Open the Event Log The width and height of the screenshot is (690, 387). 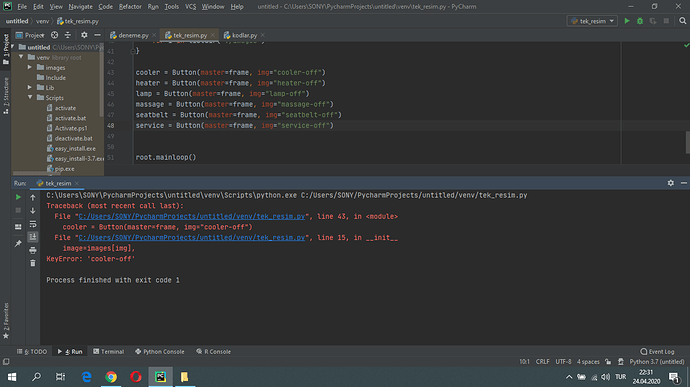pyautogui.click(x=657, y=351)
